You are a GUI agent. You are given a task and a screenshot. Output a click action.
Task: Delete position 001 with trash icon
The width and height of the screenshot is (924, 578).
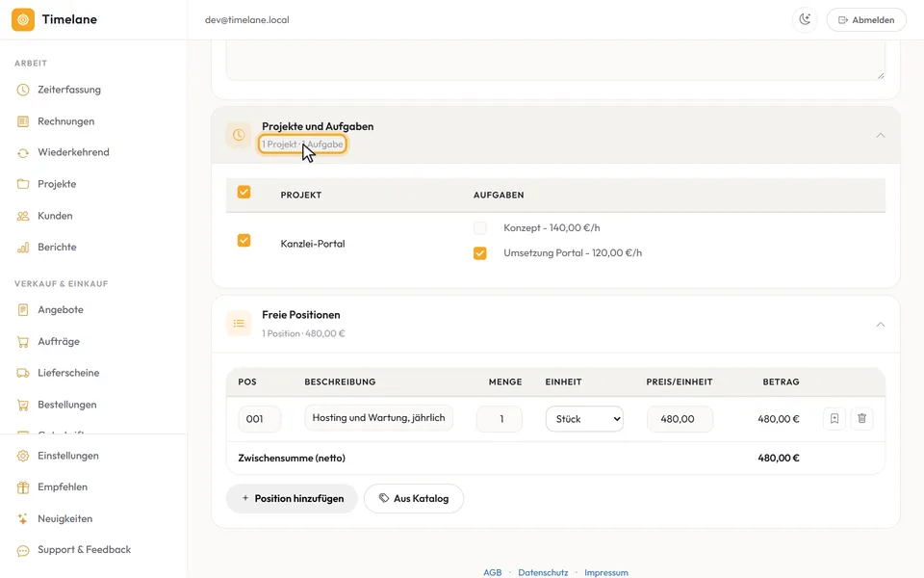[861, 419]
